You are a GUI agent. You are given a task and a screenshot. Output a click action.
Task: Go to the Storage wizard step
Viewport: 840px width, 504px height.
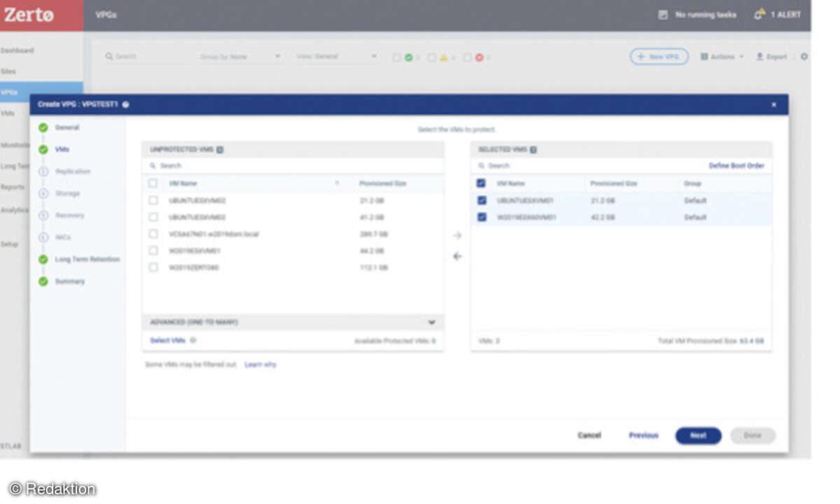67,193
